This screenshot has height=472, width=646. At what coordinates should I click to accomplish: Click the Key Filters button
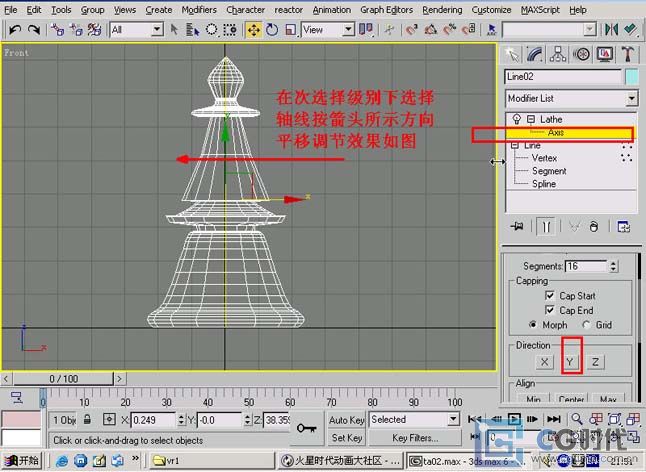[415, 438]
